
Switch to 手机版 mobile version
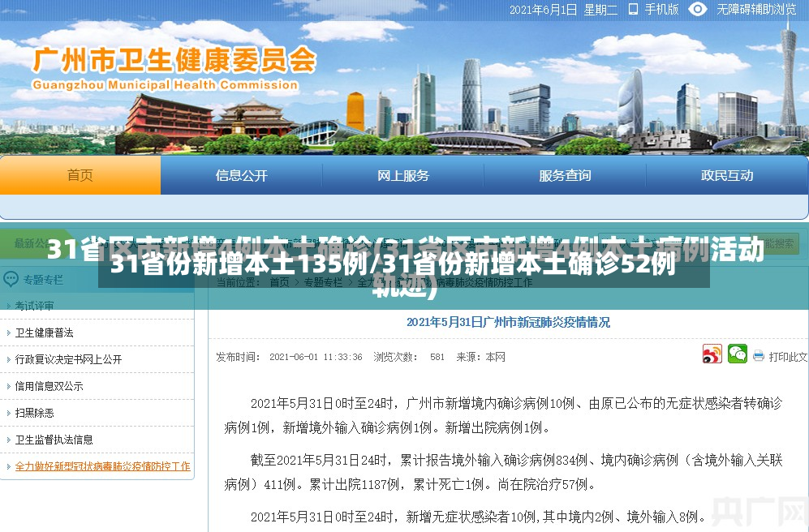(x=661, y=9)
